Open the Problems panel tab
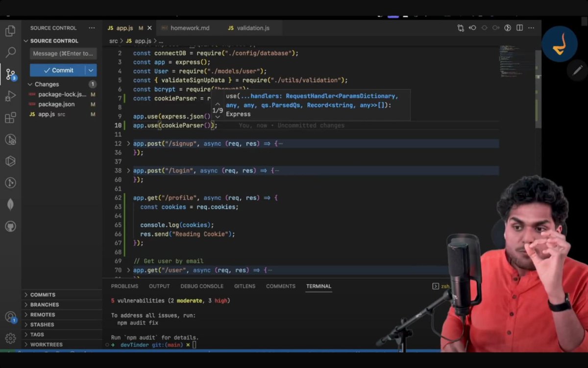The width and height of the screenshot is (588, 368). (x=124, y=286)
